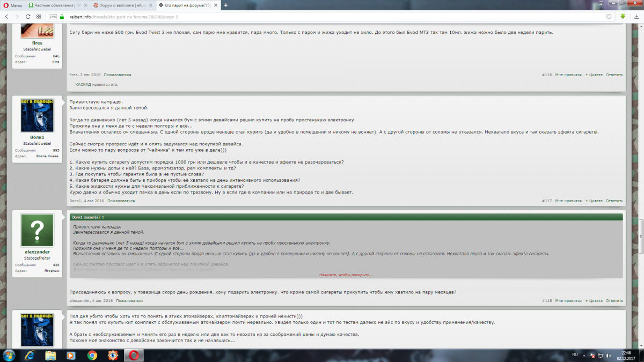This screenshot has width=644, height=362.
Task: Open permalink #117
Action: 547,201
